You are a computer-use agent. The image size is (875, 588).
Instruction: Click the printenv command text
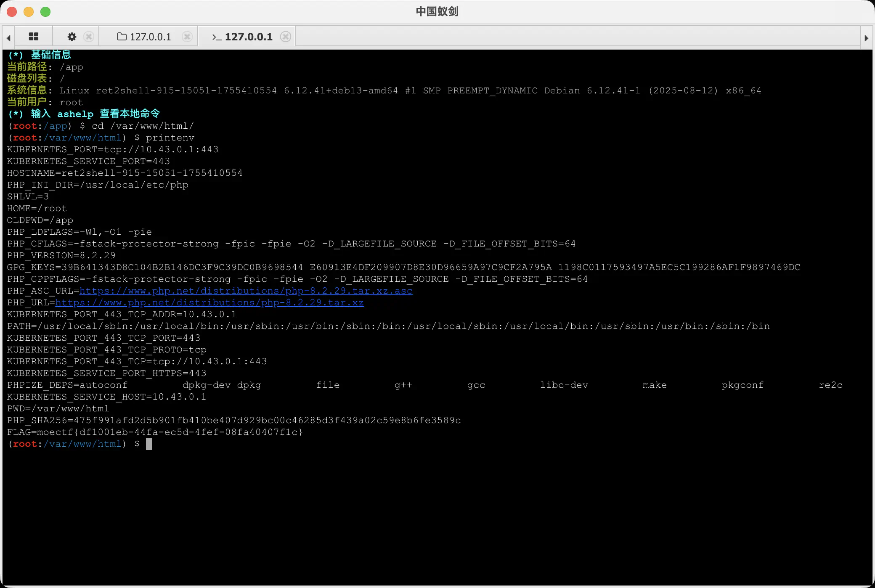click(170, 138)
